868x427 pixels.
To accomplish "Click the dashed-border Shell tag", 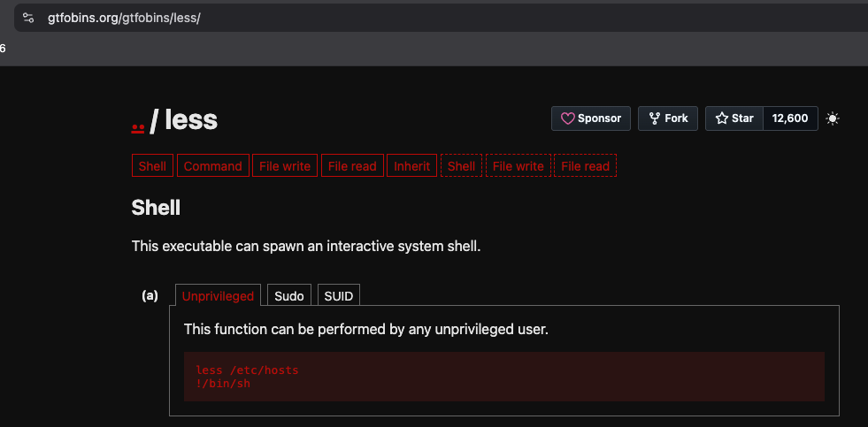I will coord(461,166).
